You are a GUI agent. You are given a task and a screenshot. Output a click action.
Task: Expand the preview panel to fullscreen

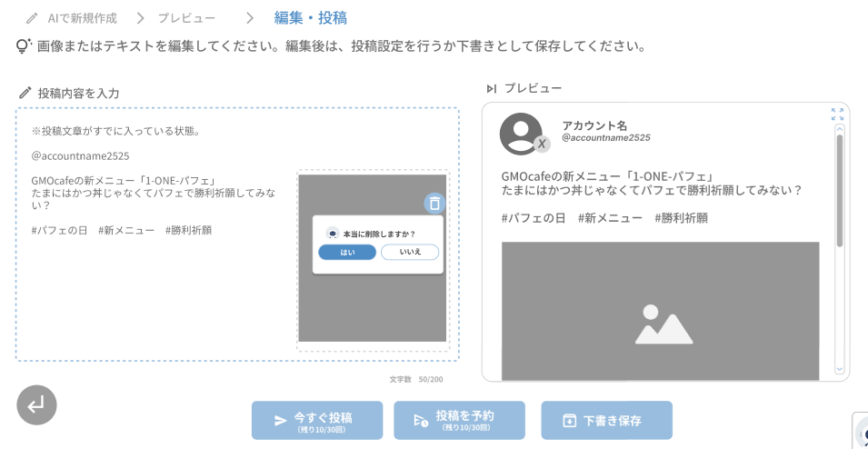[837, 115]
